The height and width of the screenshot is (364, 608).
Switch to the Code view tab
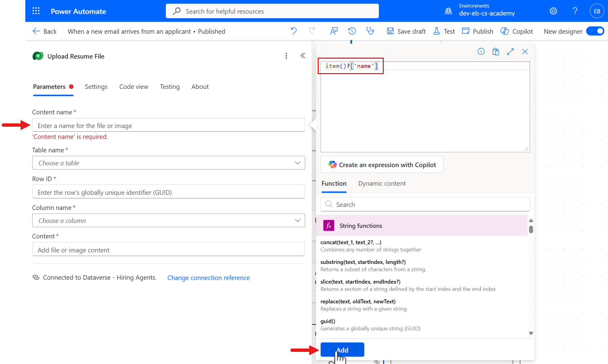[x=134, y=87]
